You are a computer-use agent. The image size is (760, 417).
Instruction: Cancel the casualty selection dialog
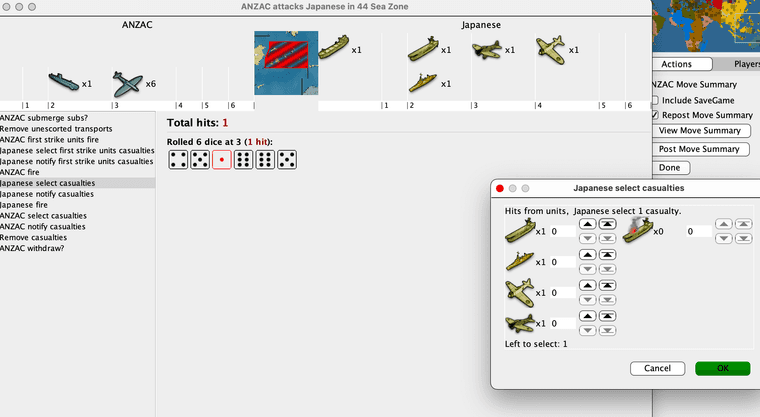(657, 368)
